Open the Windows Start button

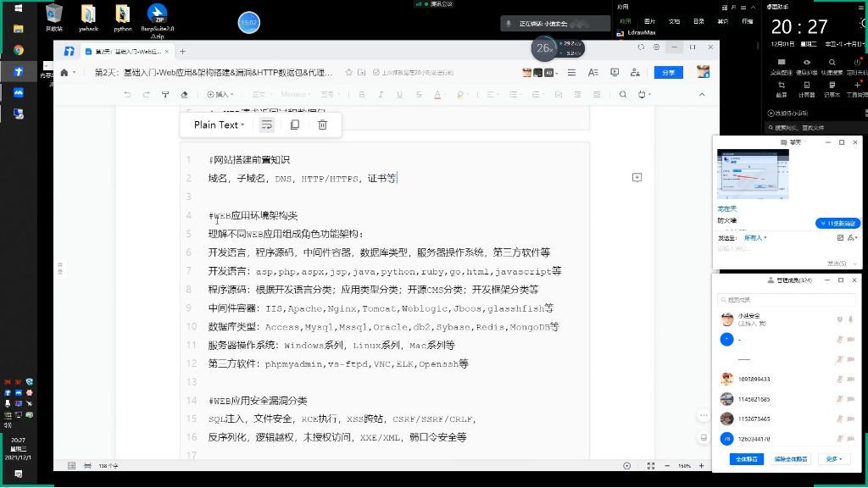coord(18,8)
